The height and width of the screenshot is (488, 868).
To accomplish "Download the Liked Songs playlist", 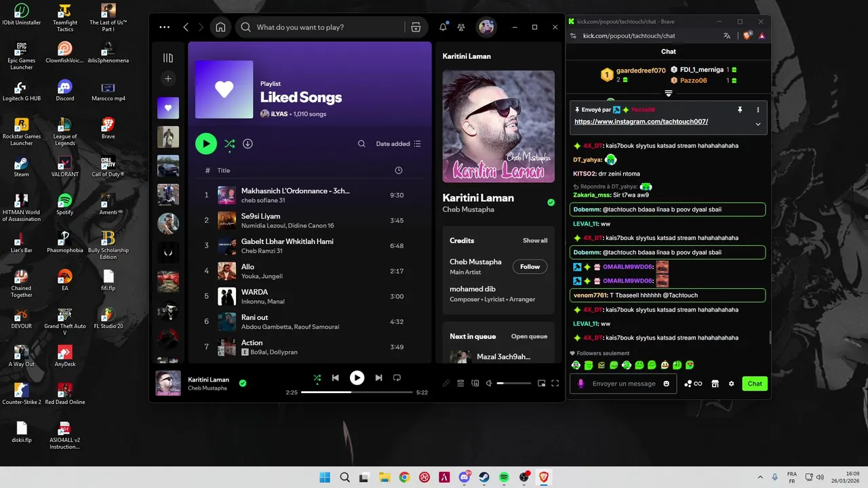I will point(248,144).
